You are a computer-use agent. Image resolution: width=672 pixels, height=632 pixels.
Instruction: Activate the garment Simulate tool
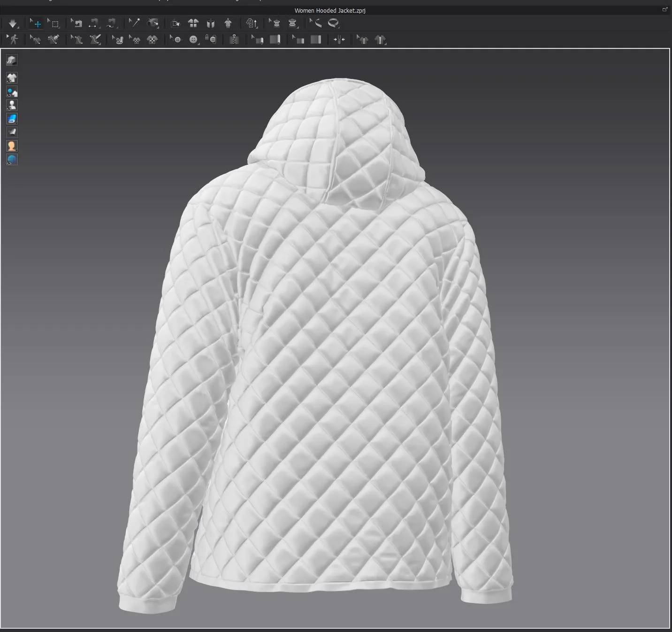click(x=13, y=23)
